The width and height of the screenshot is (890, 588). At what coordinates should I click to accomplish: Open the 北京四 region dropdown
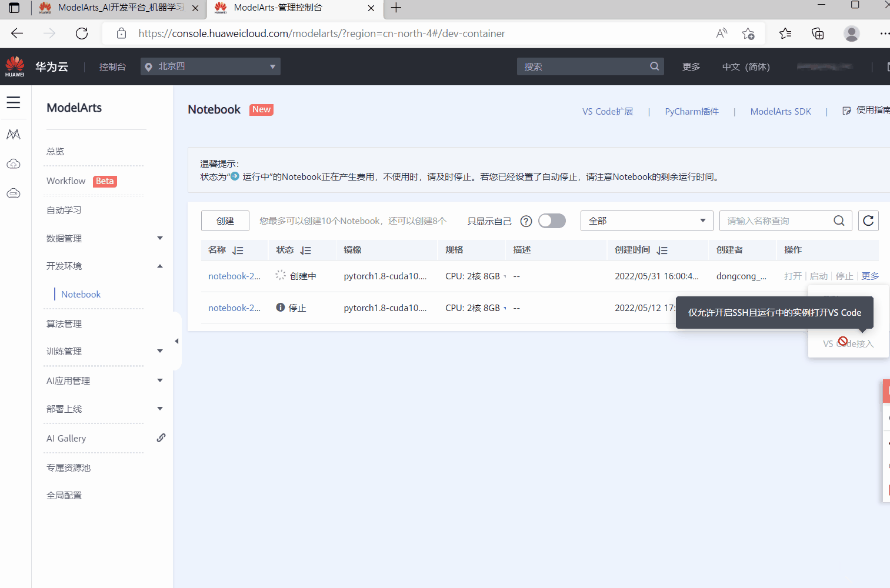pos(210,66)
